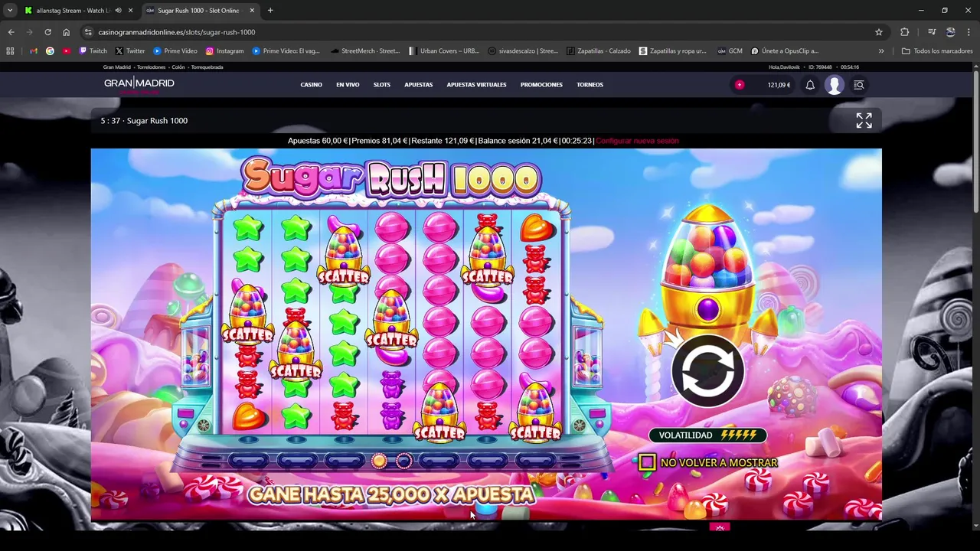The width and height of the screenshot is (980, 551).
Task: Close the allanstag Stream tab
Action: pyautogui.click(x=131, y=11)
